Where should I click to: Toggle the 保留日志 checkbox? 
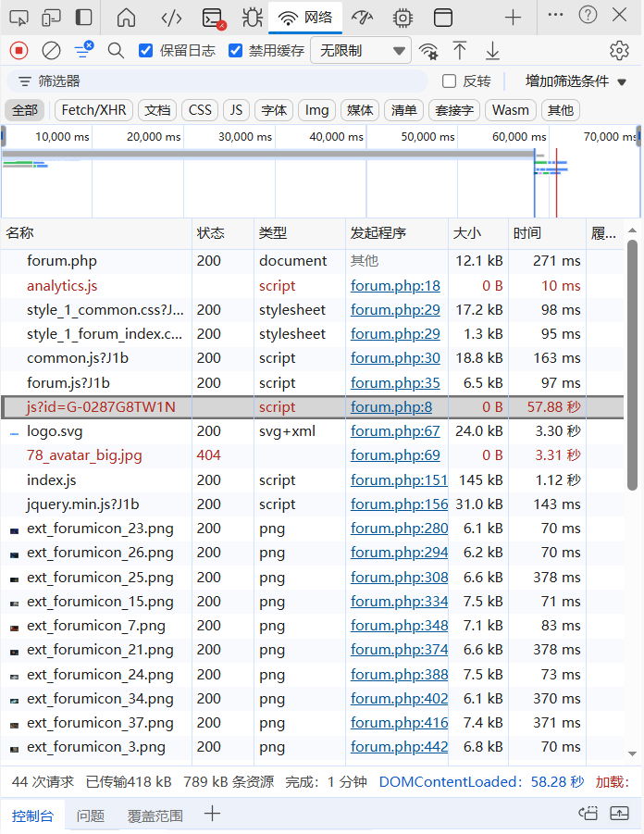(145, 51)
